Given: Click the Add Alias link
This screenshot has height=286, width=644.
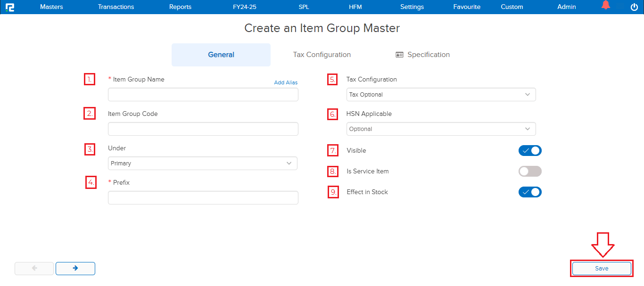Looking at the screenshot, I should click(286, 82).
